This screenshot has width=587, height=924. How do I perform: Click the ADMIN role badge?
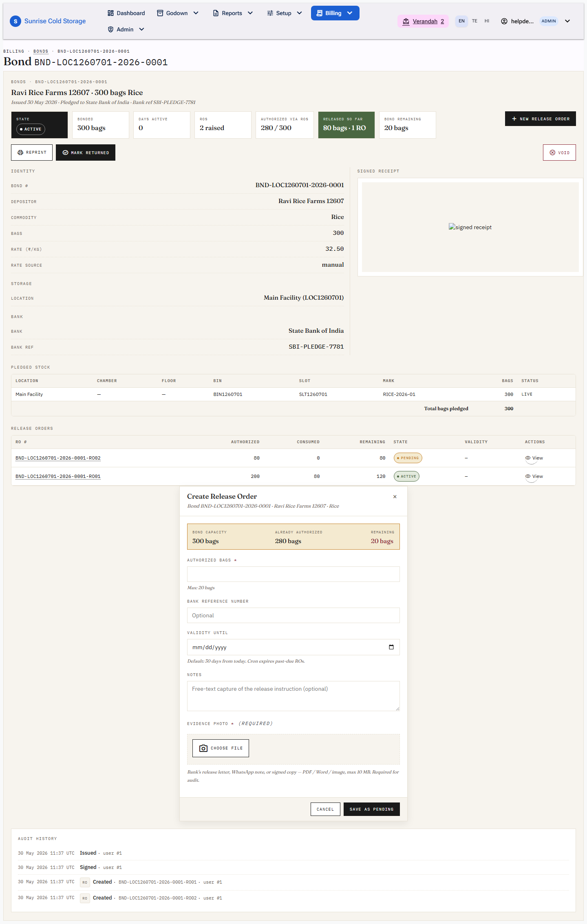pos(549,21)
